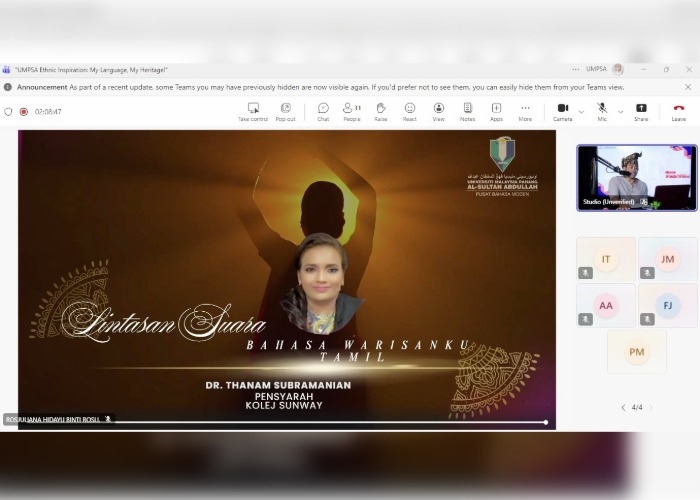700x500 pixels.
Task: Select the Studio (Unverified) video tile
Action: 636,177
